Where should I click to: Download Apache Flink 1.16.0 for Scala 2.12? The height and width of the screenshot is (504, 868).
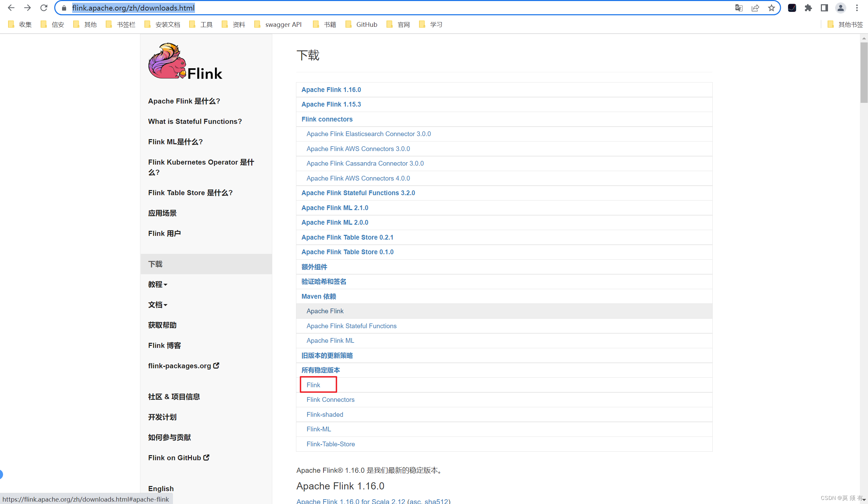(351, 501)
